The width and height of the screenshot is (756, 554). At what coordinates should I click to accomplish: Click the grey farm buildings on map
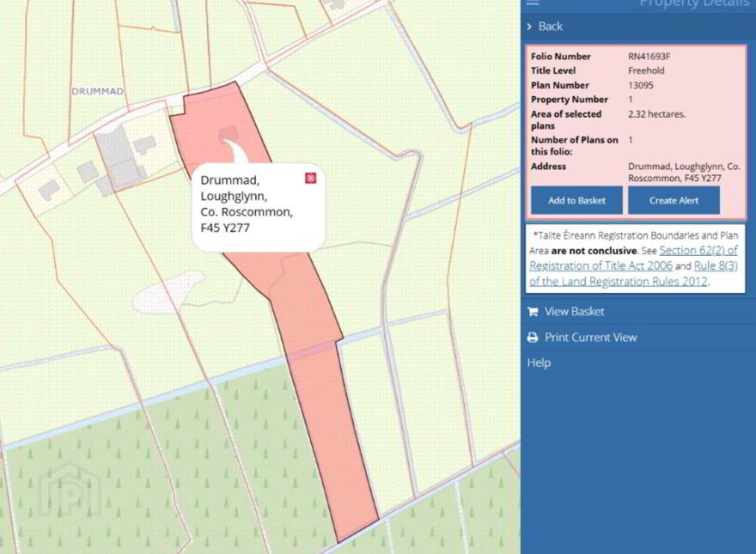click(x=120, y=159)
